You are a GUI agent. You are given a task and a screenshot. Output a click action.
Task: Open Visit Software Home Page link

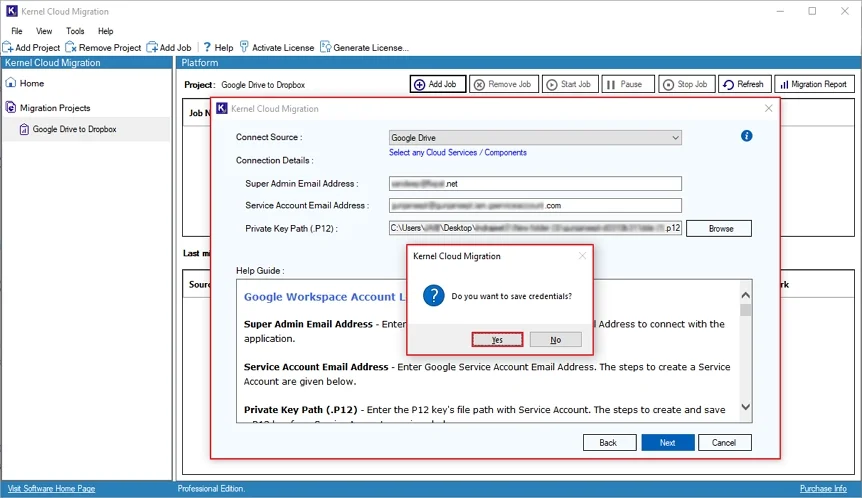51,489
